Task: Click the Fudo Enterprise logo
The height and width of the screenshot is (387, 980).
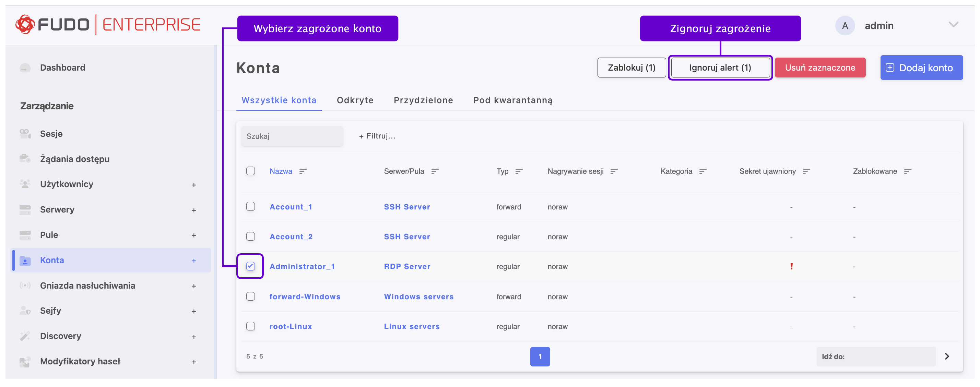Action: click(108, 25)
